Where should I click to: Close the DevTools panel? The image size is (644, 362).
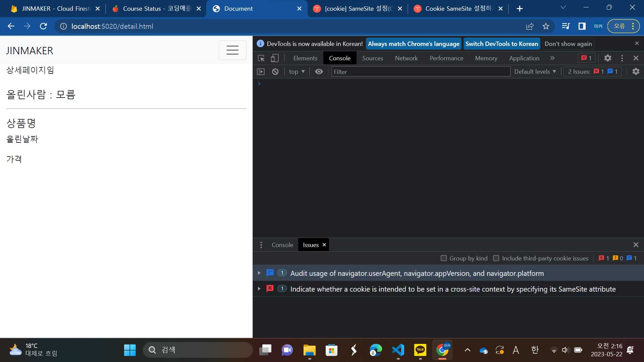(636, 58)
